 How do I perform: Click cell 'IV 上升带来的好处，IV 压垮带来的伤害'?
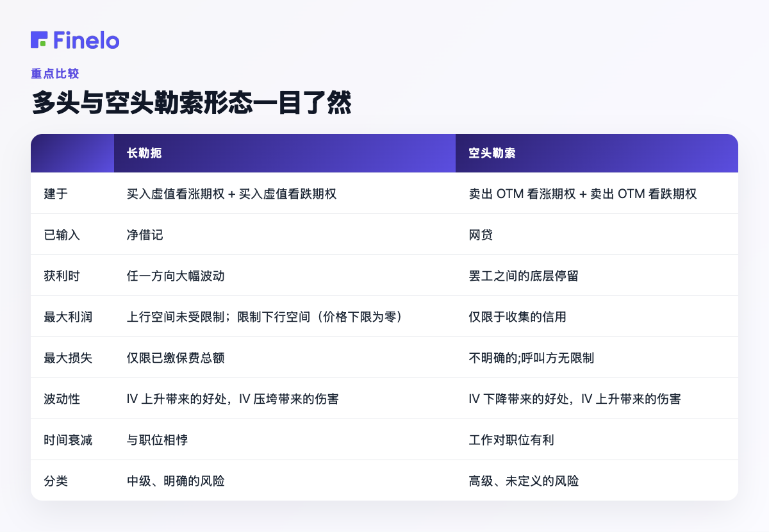233,399
